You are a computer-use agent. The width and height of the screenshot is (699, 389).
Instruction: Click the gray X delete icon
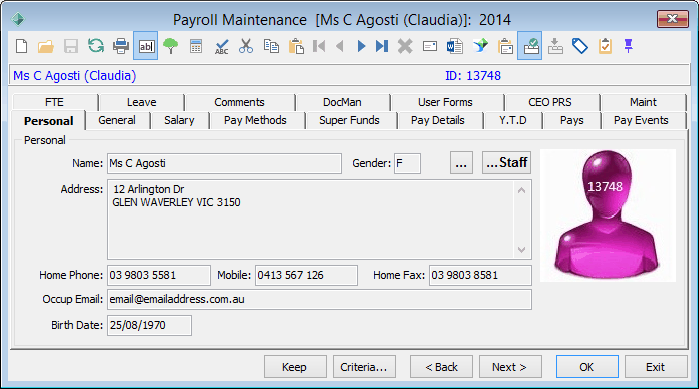pyautogui.click(x=405, y=46)
